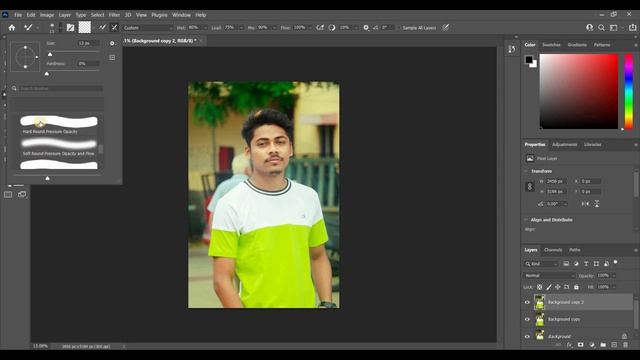Viewport: 640px width, 360px height.
Task: Open the Layer menu
Action: [64, 15]
